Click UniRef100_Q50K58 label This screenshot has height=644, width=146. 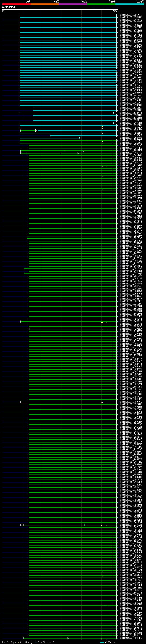[131, 241]
